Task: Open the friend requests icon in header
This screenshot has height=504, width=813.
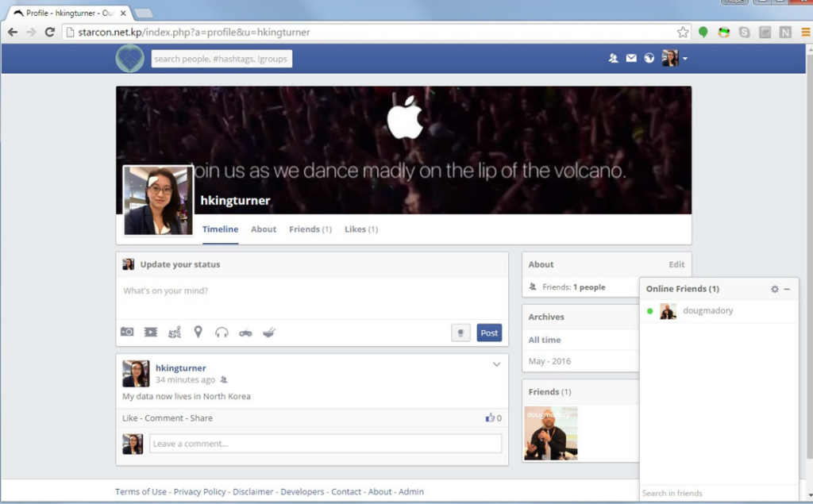Action: coord(614,59)
